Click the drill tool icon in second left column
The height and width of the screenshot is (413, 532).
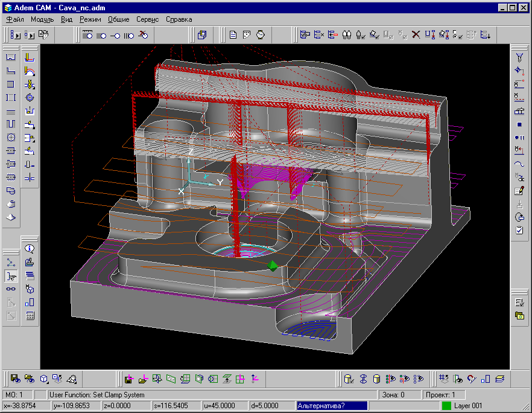[30, 85]
